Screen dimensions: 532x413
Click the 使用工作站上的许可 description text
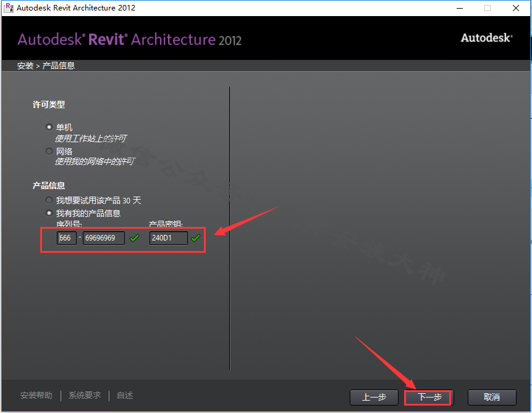pos(91,138)
